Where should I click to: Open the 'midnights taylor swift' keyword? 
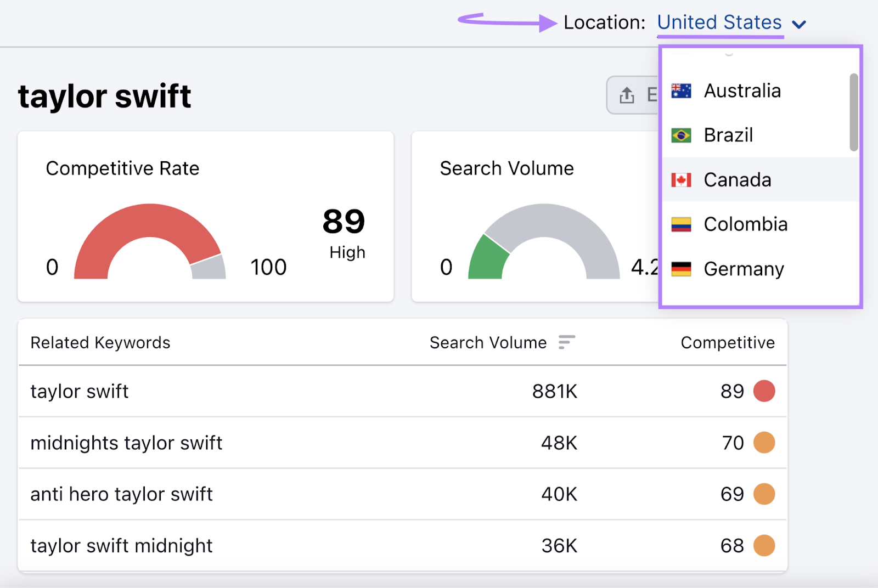click(x=126, y=443)
